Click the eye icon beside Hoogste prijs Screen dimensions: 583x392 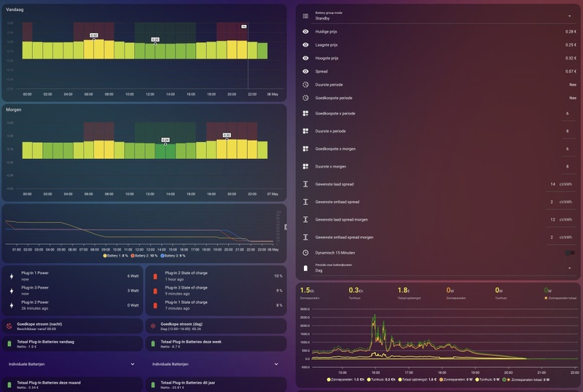click(305, 58)
